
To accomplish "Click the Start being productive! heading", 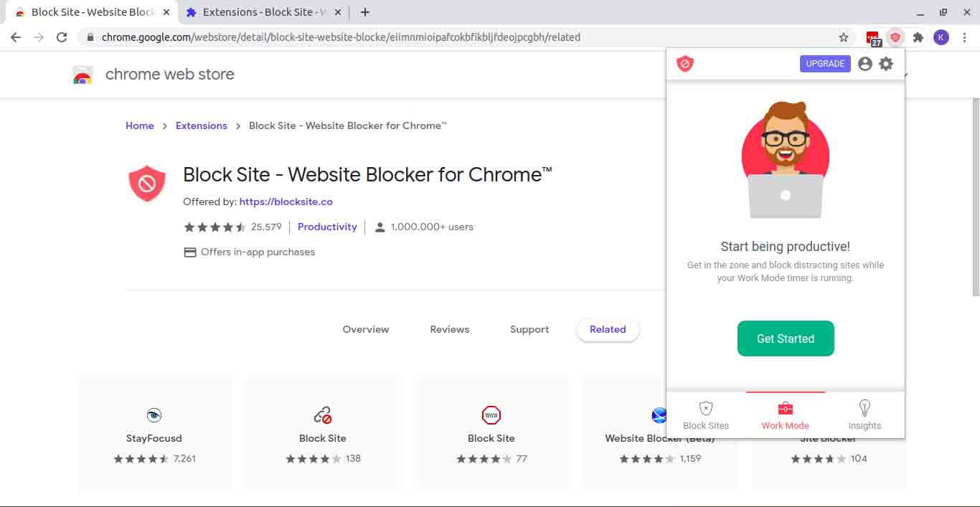I will click(786, 247).
